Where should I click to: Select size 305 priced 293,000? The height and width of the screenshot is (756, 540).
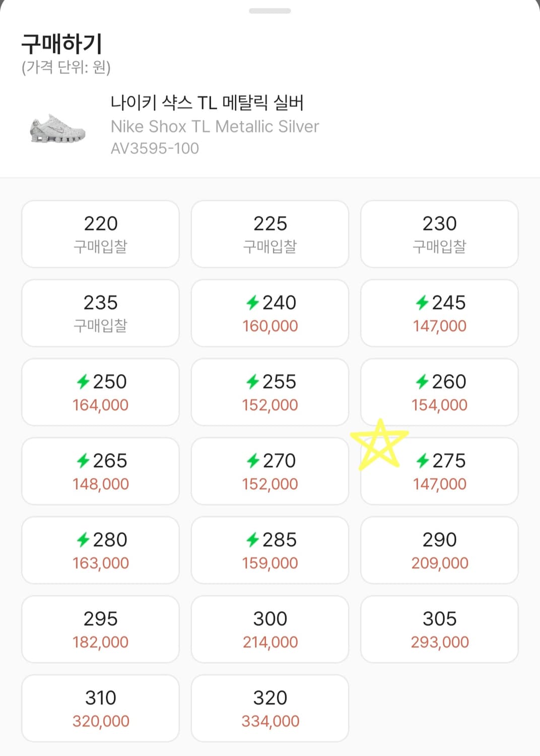(439, 629)
